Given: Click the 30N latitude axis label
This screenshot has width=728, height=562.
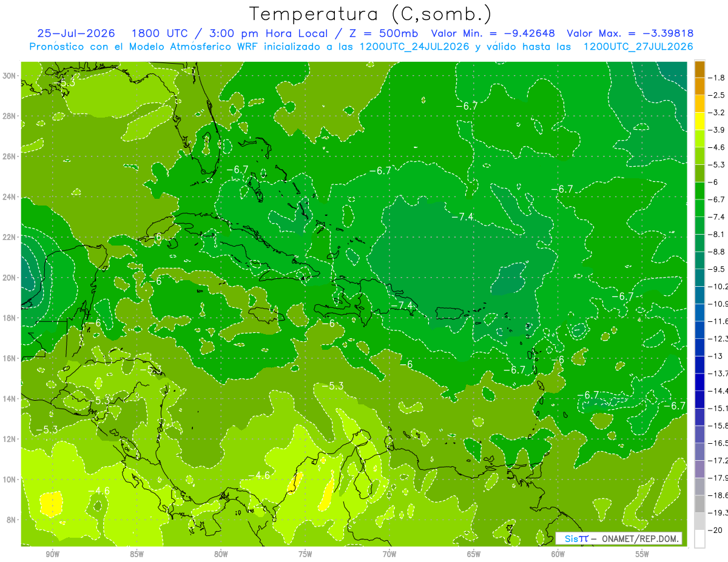Looking at the screenshot, I should click(x=10, y=76).
